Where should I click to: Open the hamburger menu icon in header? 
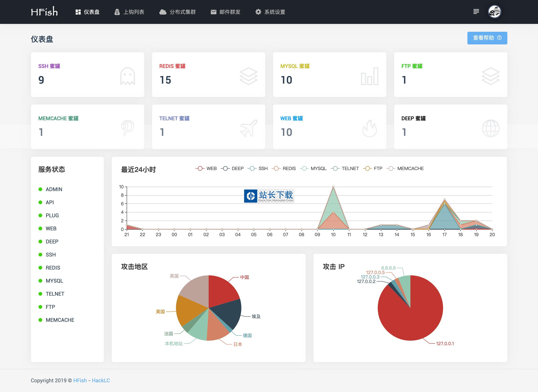[x=476, y=12]
